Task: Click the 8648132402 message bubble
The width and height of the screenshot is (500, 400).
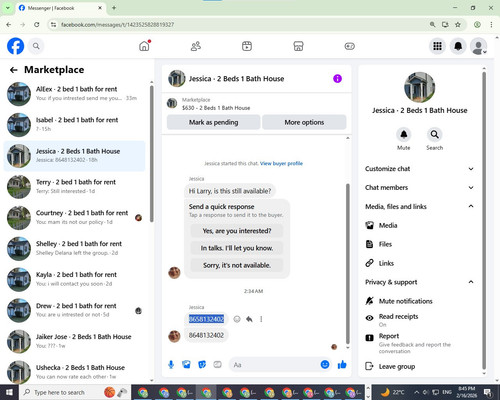Action: (x=206, y=335)
